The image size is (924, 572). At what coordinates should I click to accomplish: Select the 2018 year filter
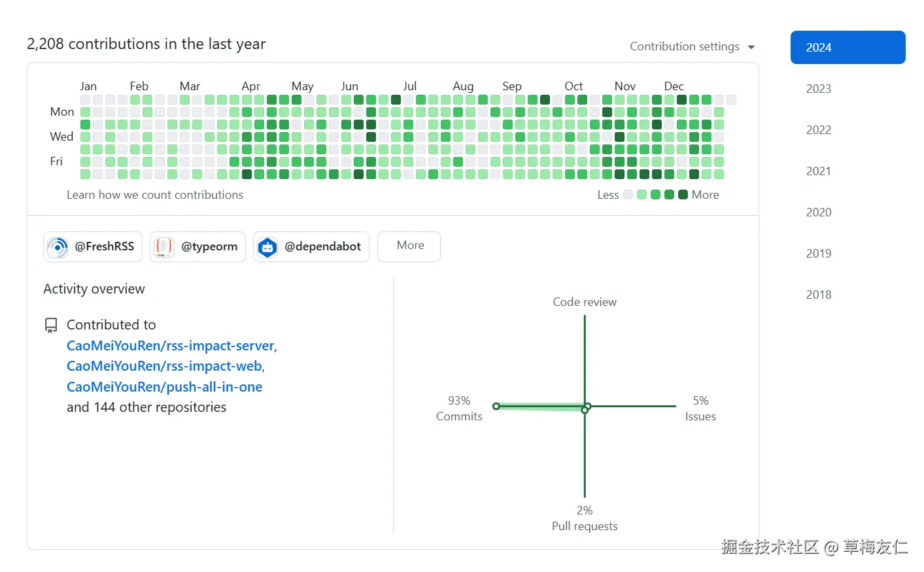tap(819, 295)
